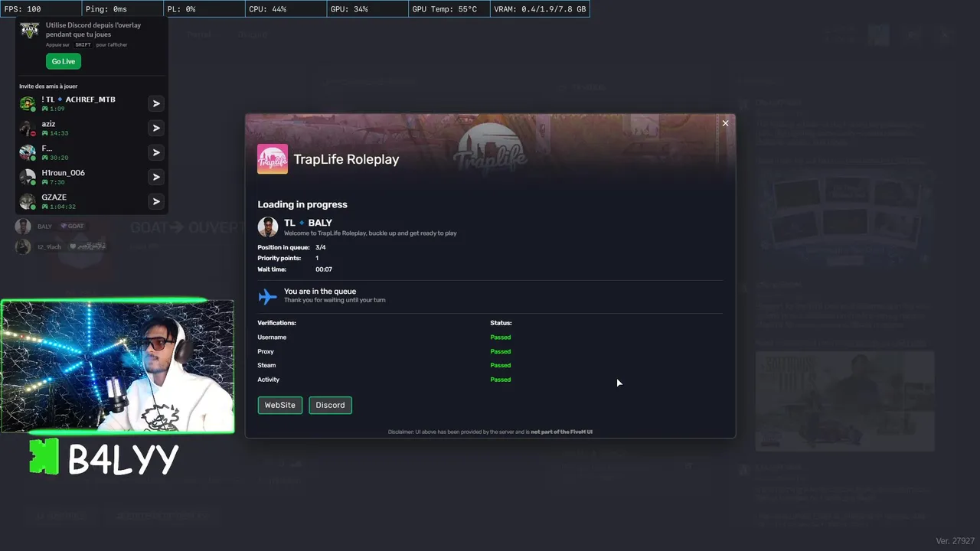Click aziz's avatar in the overlay
Viewport: 980px width, 551px height.
point(28,128)
